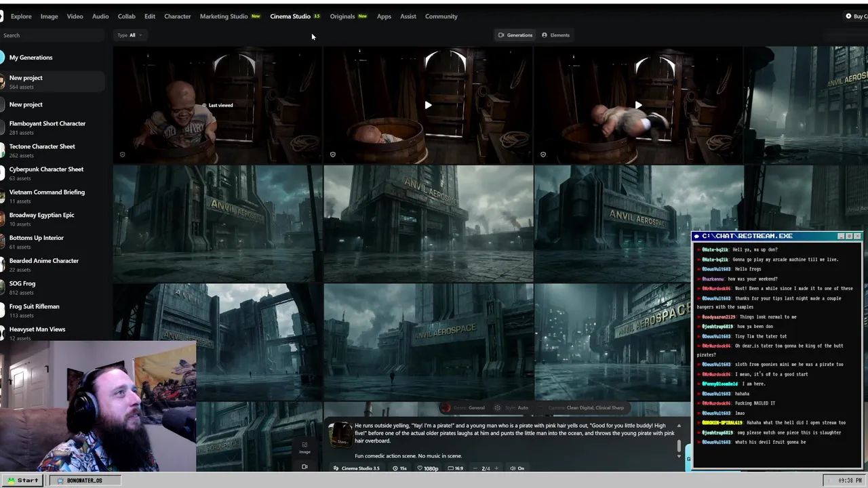
Task: Decrease generation count with minus button
Action: [475, 468]
